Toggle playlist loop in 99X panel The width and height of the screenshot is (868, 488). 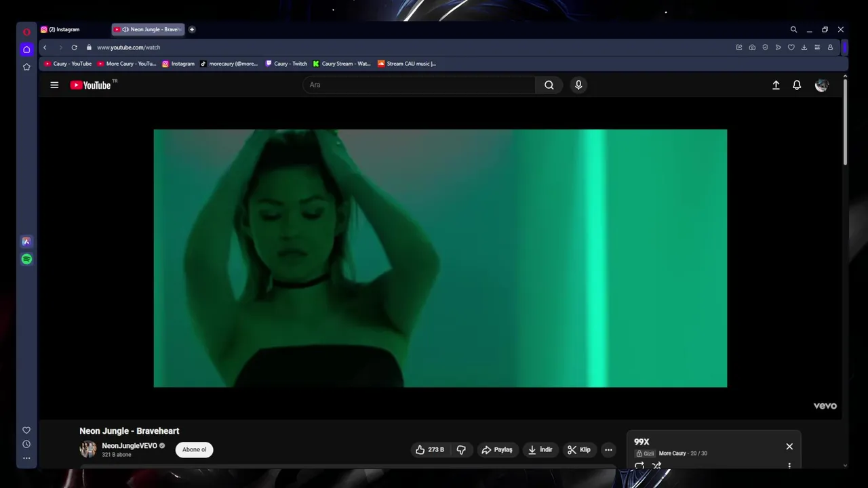click(x=639, y=466)
